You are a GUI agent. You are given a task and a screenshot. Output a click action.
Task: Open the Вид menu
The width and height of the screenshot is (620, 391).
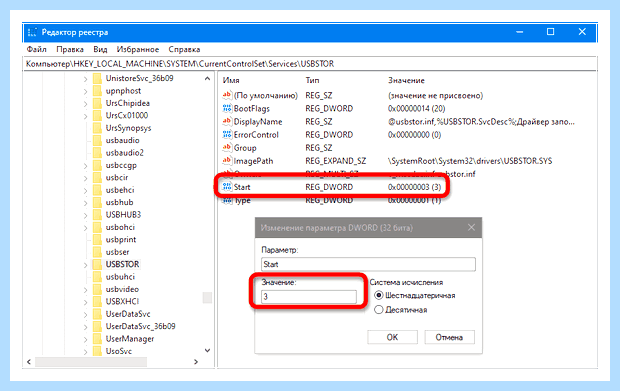point(100,49)
